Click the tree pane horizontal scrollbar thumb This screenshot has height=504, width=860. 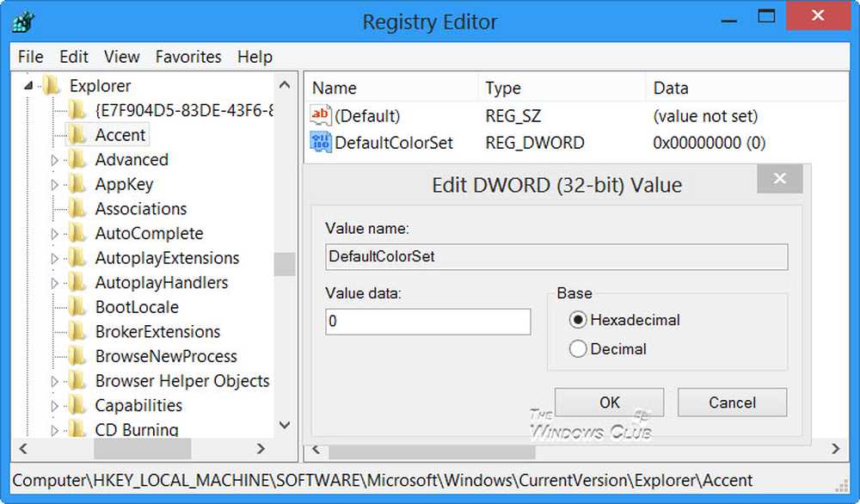pos(143,449)
